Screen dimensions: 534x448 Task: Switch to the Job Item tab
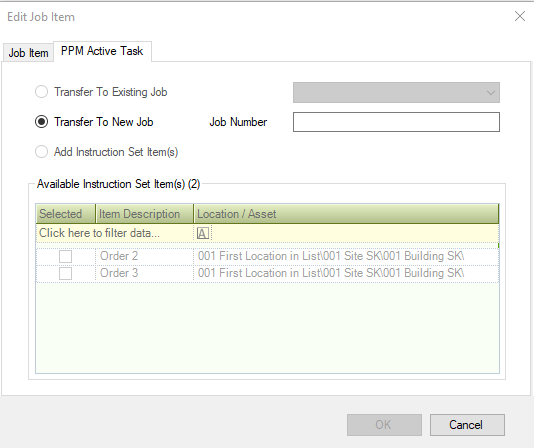28,53
